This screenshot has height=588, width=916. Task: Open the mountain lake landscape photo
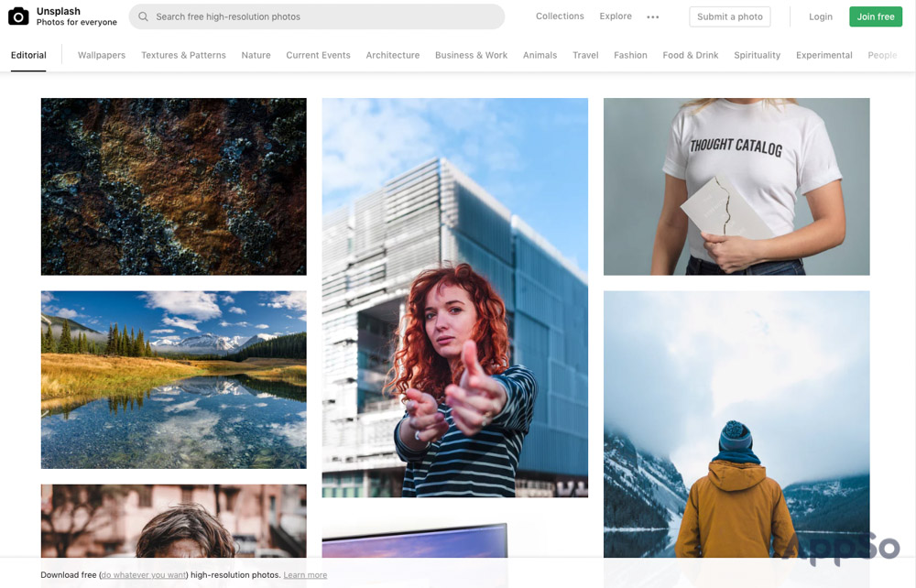(x=173, y=379)
